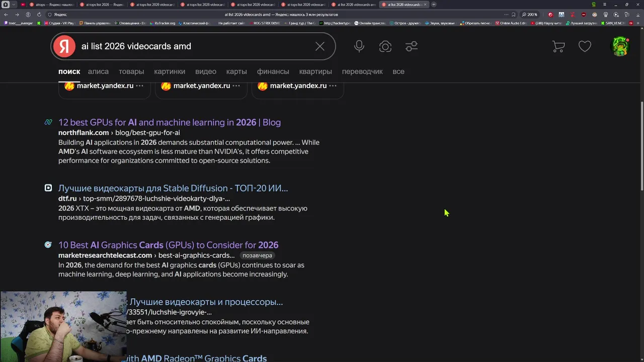
Task: Open search filter settings icon
Action: [412, 46]
